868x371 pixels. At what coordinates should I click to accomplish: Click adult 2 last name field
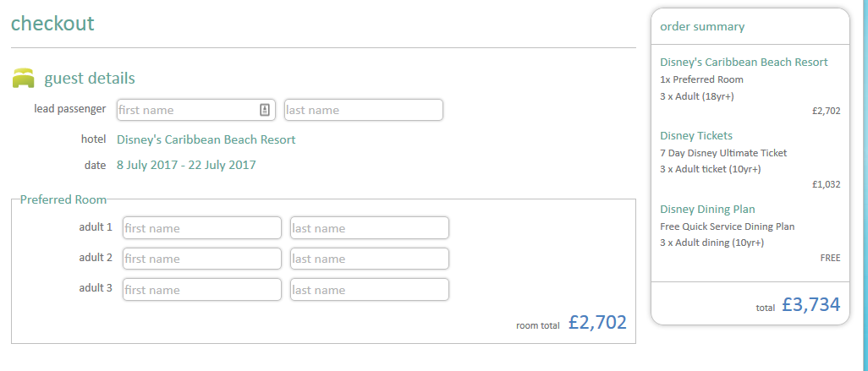coord(369,259)
